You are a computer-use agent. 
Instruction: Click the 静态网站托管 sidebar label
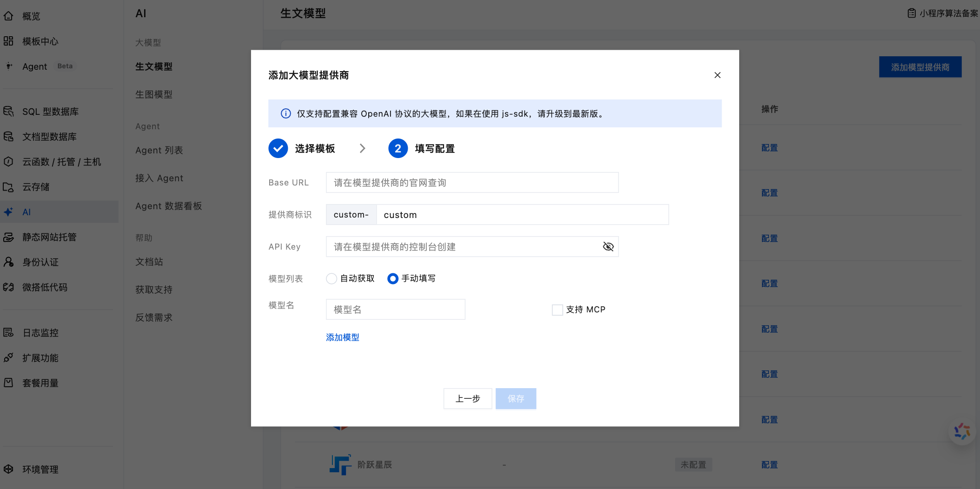[x=49, y=237]
